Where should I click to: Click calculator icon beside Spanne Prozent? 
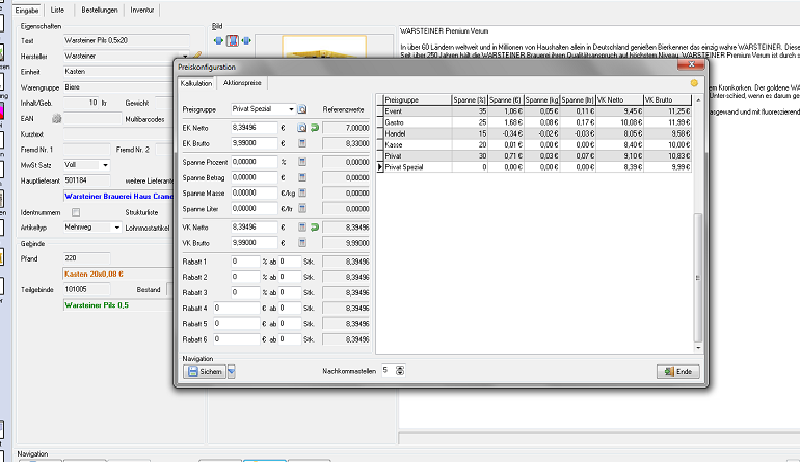(302, 162)
